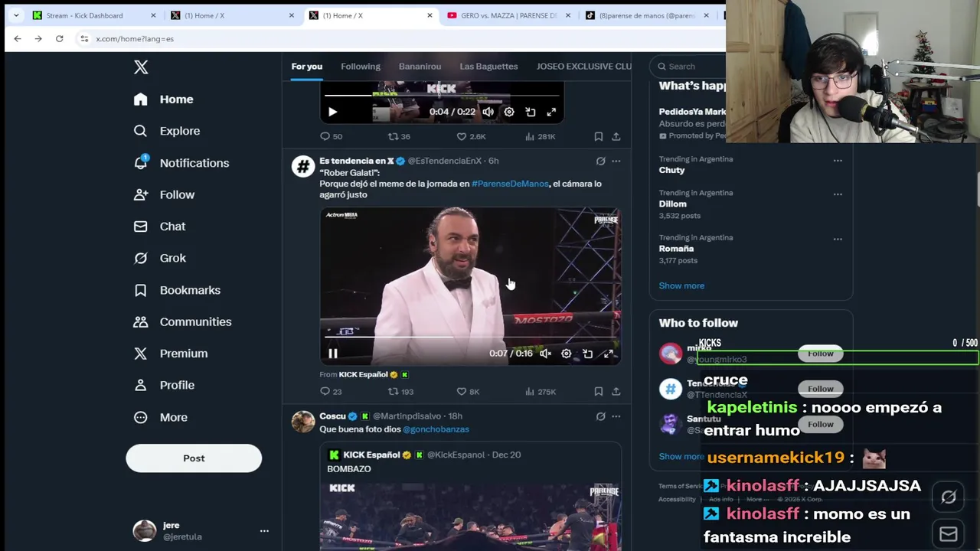Switch to the For you tab
The width and height of the screenshot is (980, 551).
point(306,67)
